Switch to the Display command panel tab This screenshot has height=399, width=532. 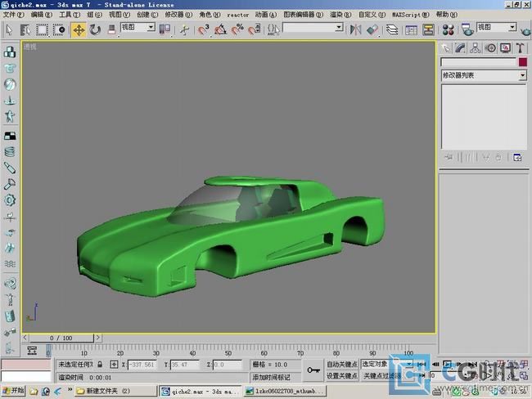click(x=506, y=48)
